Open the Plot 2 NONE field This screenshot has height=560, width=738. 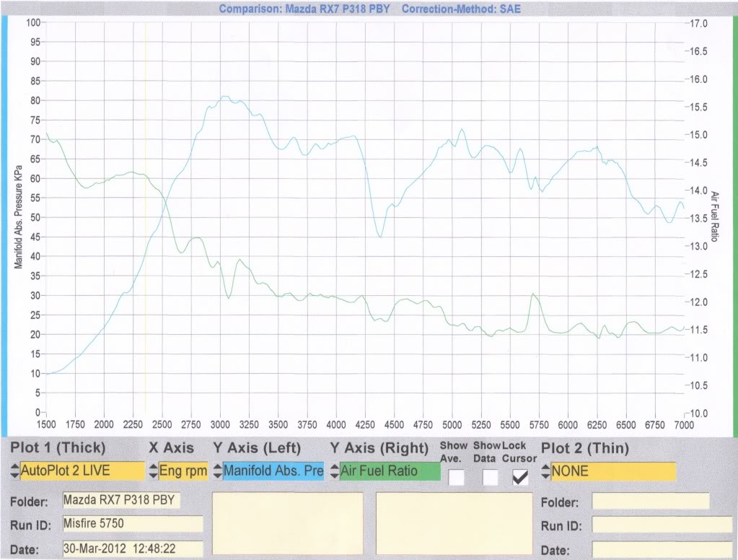(x=613, y=471)
